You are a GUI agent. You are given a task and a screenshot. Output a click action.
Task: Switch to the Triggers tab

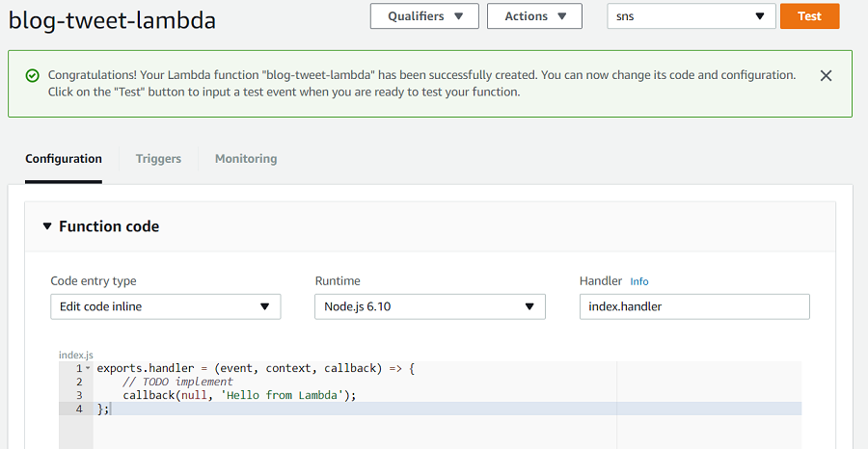click(158, 159)
